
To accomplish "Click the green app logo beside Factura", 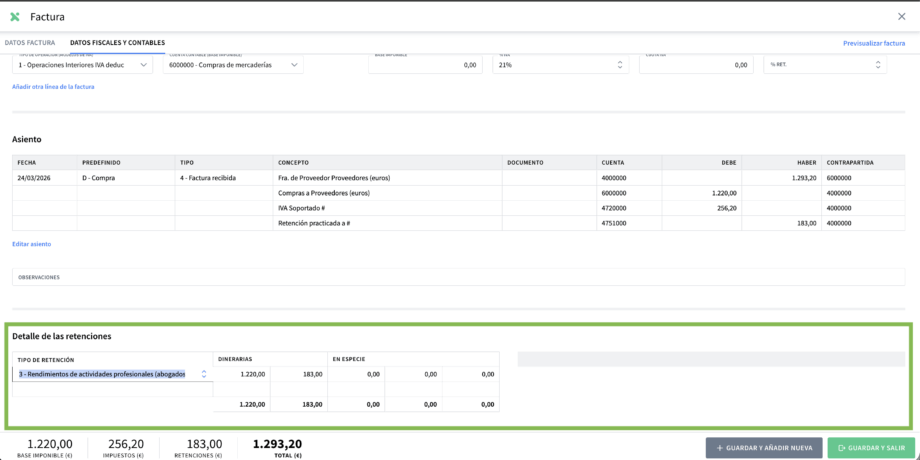I will coord(14,16).
